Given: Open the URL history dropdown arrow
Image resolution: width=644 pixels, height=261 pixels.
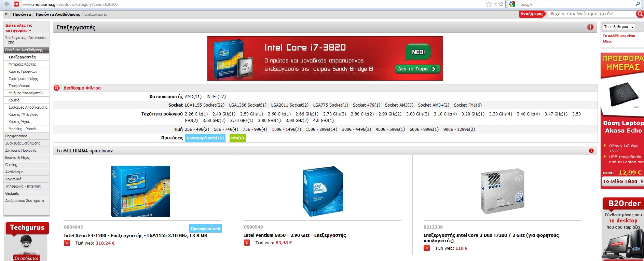Looking at the screenshot, I should (495, 4).
